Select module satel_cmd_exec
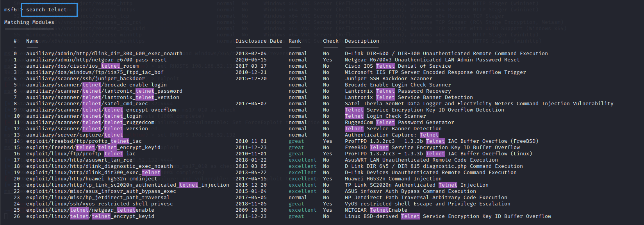 point(87,104)
